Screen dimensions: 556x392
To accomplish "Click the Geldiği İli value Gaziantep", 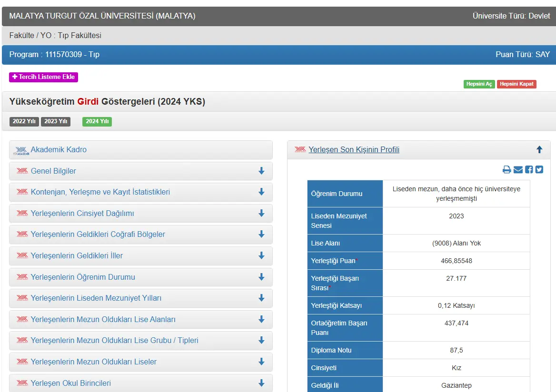I will point(457,385).
